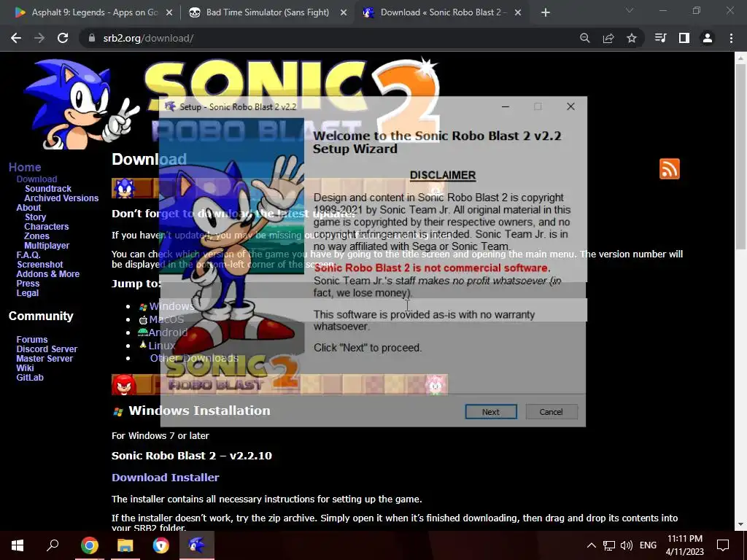Viewport: 747px width, 560px height.
Task: Click Cancel in the setup wizard
Action: point(551,412)
